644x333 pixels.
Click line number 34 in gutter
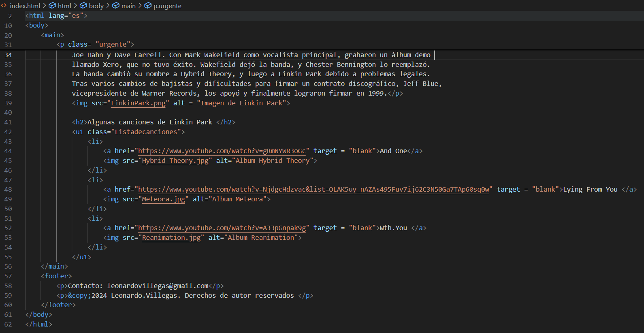pos(8,55)
